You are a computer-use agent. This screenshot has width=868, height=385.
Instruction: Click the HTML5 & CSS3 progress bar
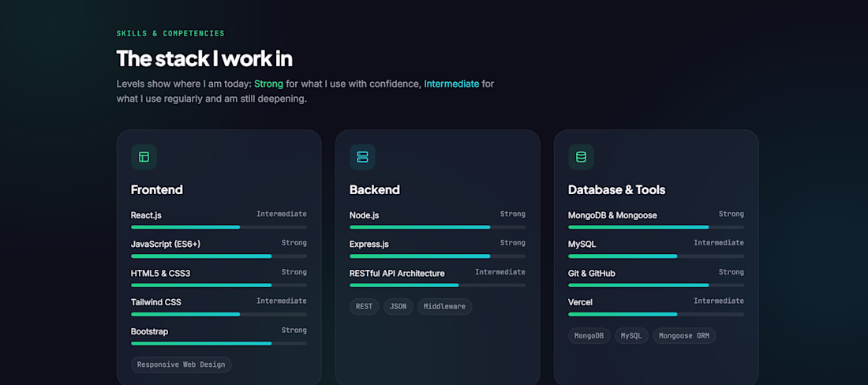pos(219,286)
